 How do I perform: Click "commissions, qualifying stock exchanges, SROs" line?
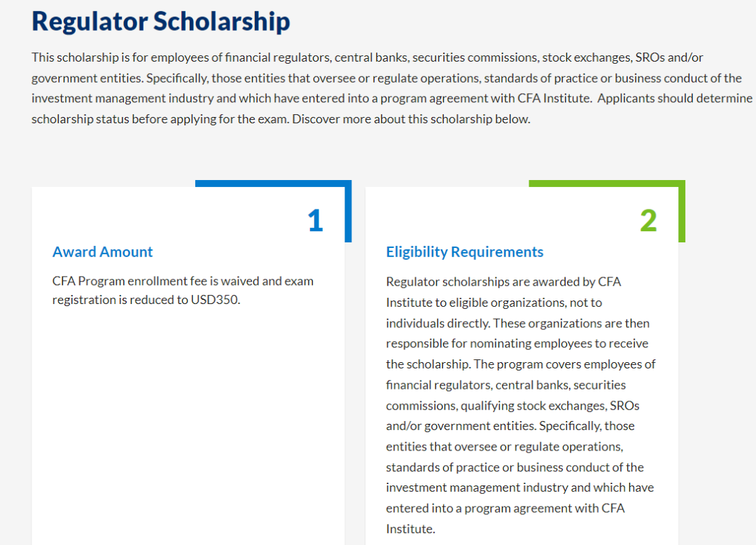(x=512, y=406)
